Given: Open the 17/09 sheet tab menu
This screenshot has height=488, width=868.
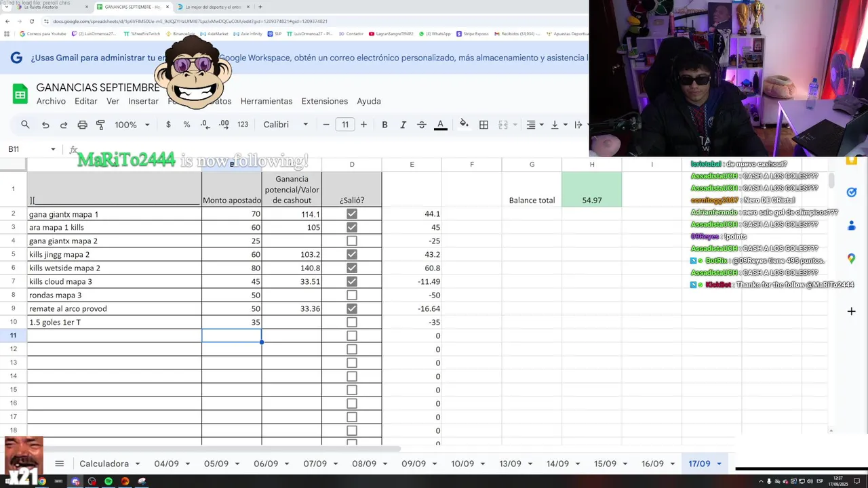Looking at the screenshot, I should (719, 464).
